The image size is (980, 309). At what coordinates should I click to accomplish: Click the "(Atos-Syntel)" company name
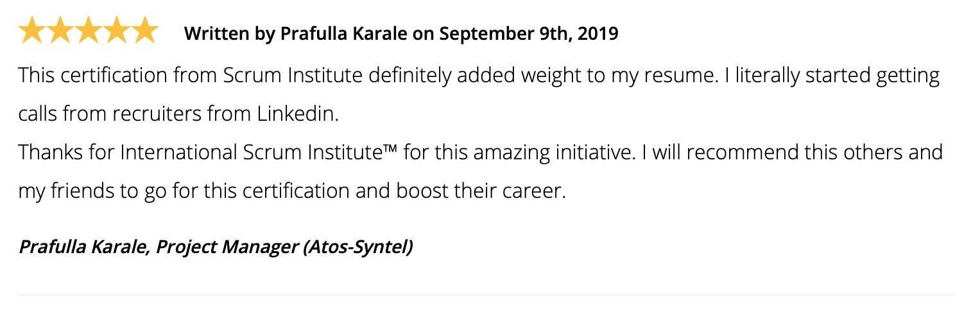tap(357, 247)
